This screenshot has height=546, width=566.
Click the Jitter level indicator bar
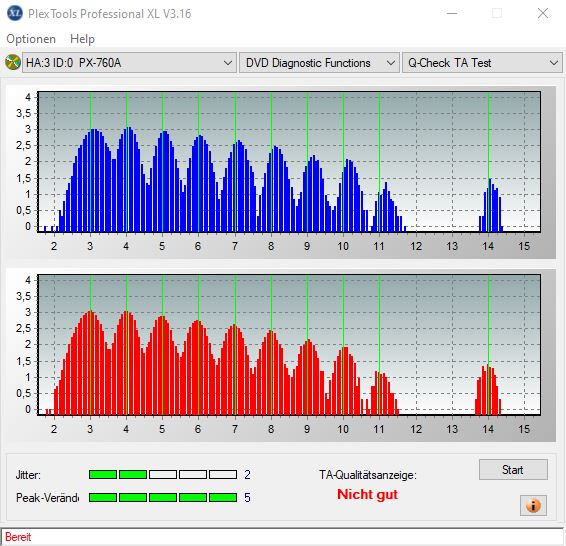[163, 475]
